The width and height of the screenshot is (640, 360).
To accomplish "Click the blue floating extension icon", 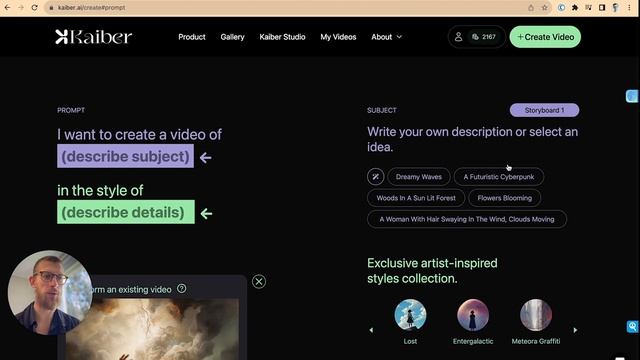I will pos(632,96).
